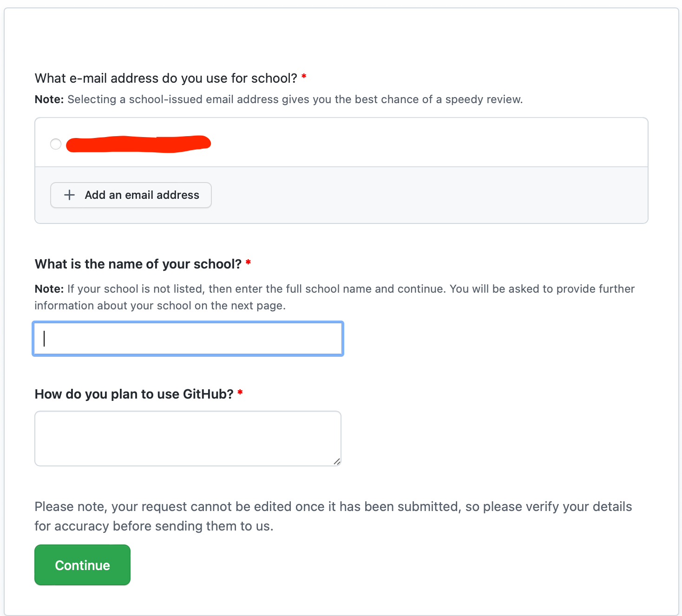Click the 'How do you plan to use GitHub?' label
This screenshot has width=682, height=616.
click(x=134, y=394)
